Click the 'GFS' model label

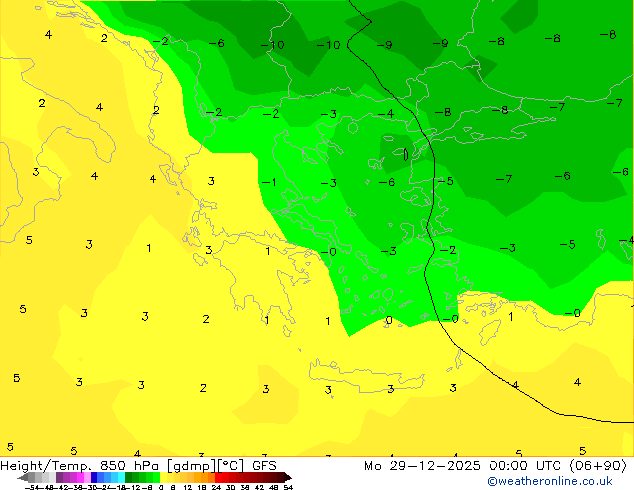click(264, 465)
